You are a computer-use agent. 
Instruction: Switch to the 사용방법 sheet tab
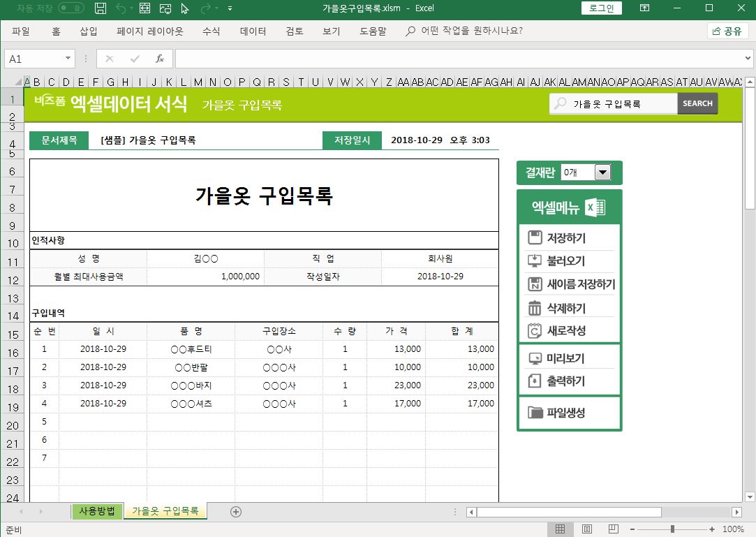click(x=97, y=510)
